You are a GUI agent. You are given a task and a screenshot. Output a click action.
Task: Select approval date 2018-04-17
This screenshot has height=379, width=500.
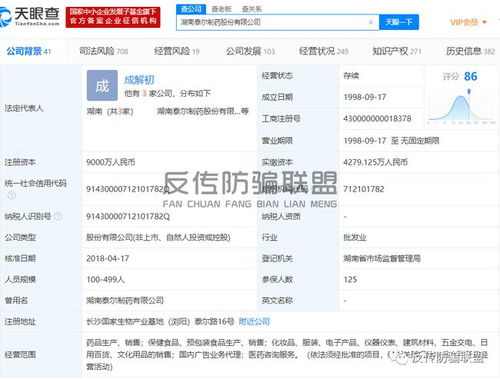click(x=108, y=258)
